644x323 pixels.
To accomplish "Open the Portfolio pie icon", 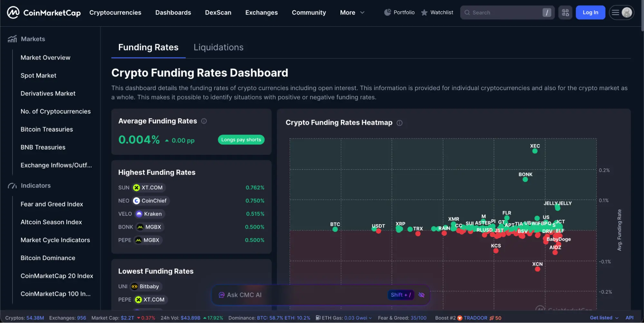I will (388, 13).
